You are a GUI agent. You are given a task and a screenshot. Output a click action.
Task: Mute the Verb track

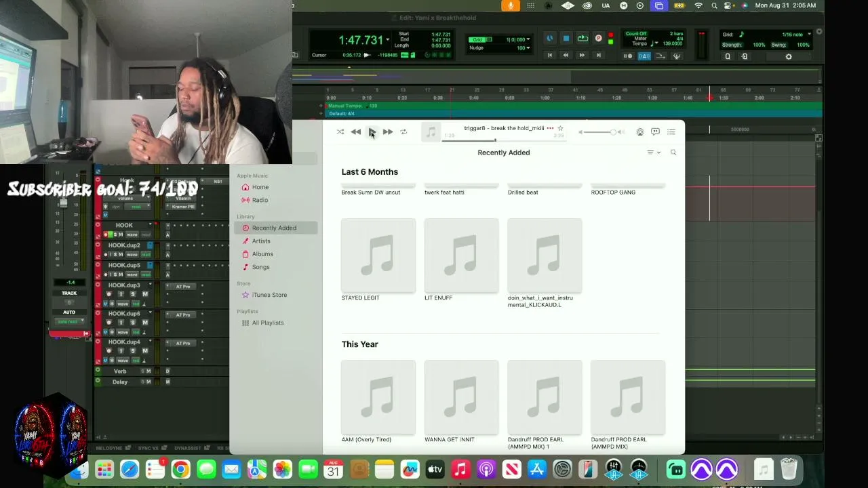click(149, 371)
